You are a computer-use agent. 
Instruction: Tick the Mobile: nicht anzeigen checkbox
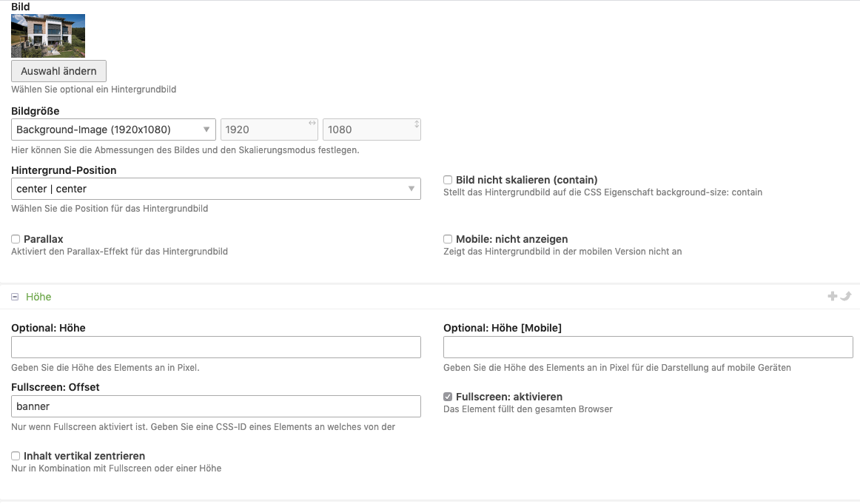click(448, 239)
